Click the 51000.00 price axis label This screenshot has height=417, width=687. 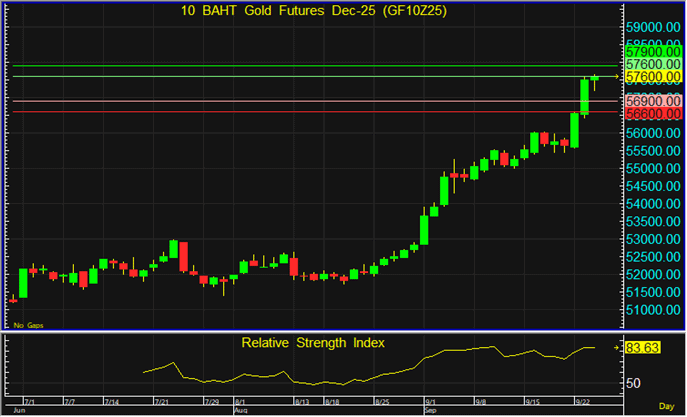pos(653,310)
